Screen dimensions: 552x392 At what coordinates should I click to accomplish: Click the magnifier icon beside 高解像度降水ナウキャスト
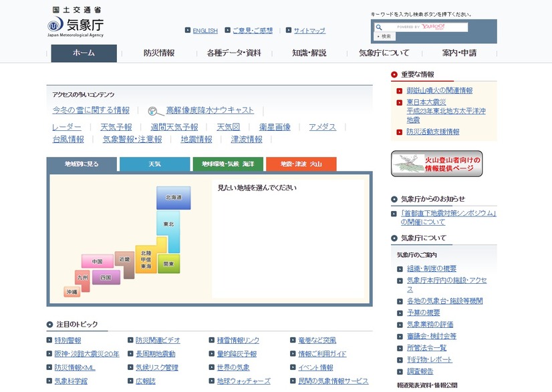pyautogui.click(x=153, y=111)
